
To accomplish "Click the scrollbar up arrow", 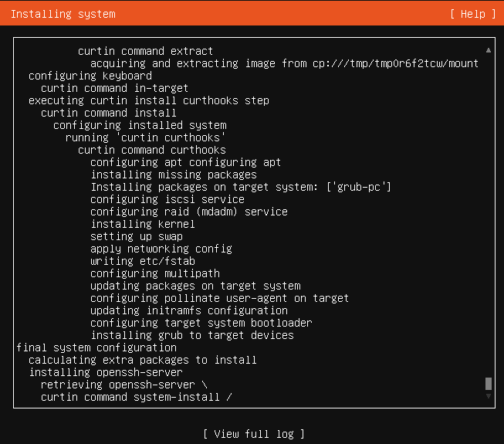I will [x=488, y=50].
